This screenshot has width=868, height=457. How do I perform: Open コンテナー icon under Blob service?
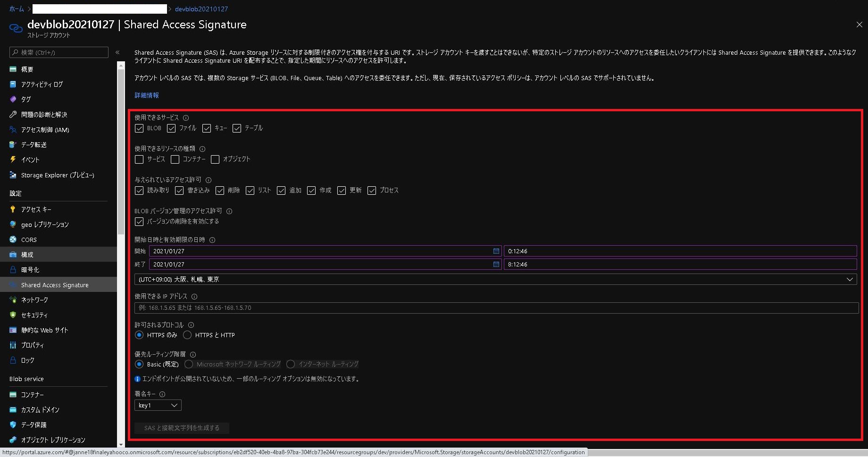pos(13,395)
